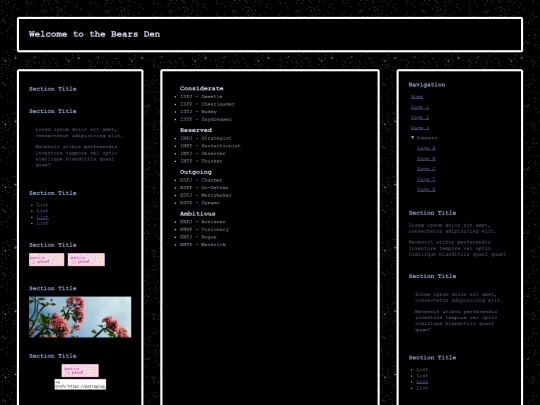Select the ESFJ - Charmer list item
Image resolution: width=540 pixels, height=405 pixels.
click(201, 180)
